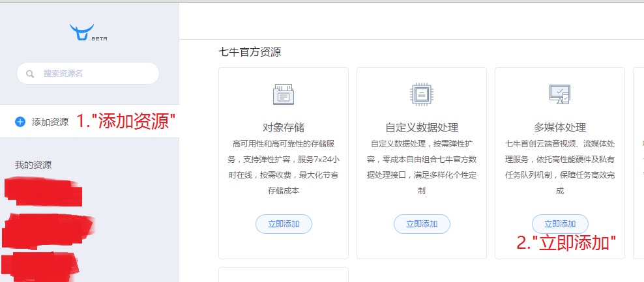The width and height of the screenshot is (644, 282).
Task: Focus the 搜索资源名 search field
Action: click(88, 74)
